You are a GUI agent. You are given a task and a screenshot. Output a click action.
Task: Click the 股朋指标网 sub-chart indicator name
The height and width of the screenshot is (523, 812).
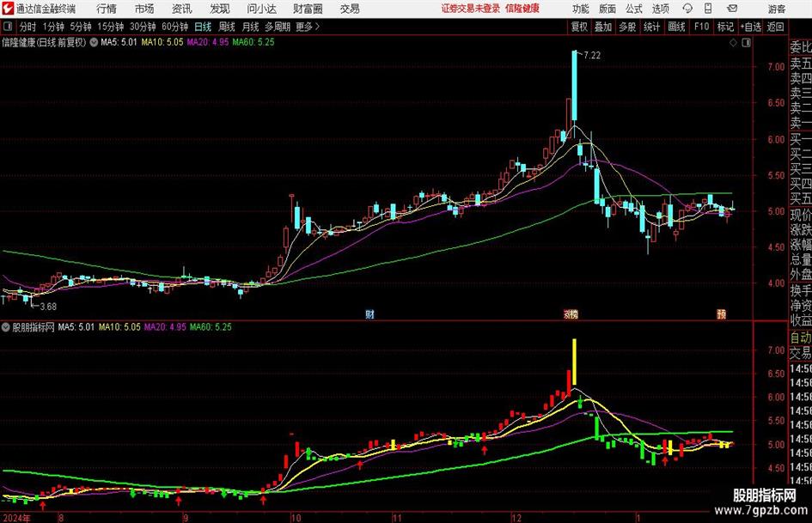pos(34,327)
